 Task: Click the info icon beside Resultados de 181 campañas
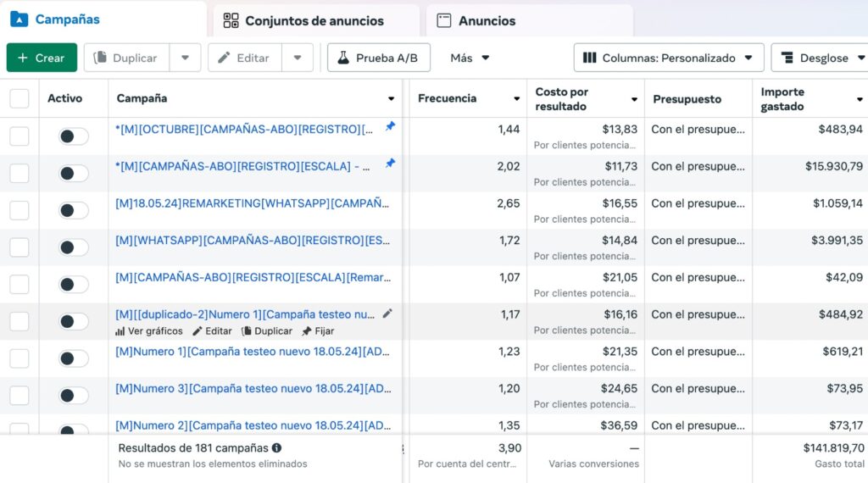[277, 448]
